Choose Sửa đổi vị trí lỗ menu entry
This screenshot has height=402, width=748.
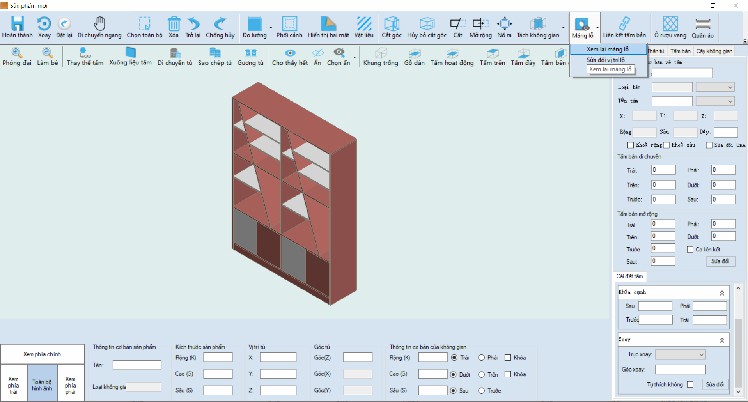pos(605,60)
